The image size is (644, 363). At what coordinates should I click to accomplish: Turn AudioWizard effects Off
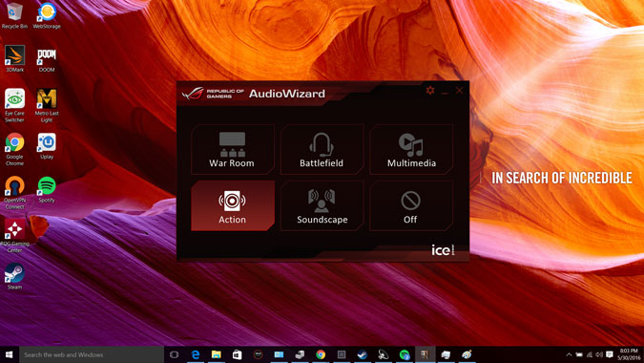pos(411,205)
